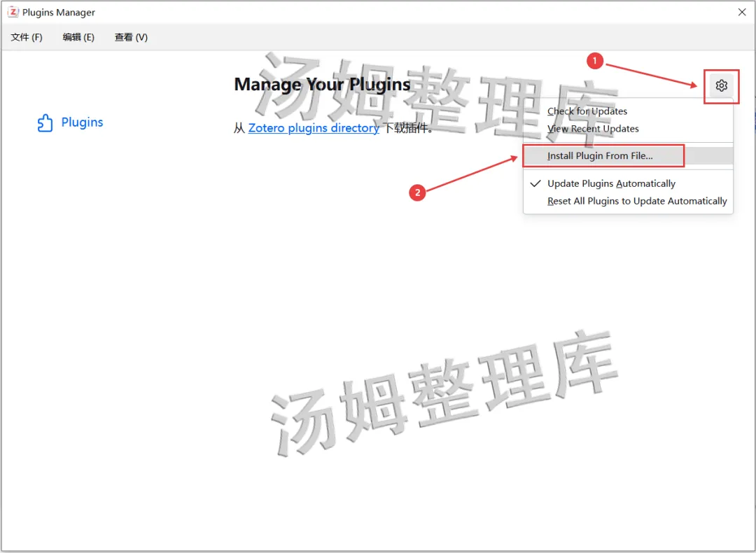Close the Plugins Manager window
This screenshot has width=756, height=553.
(x=742, y=12)
